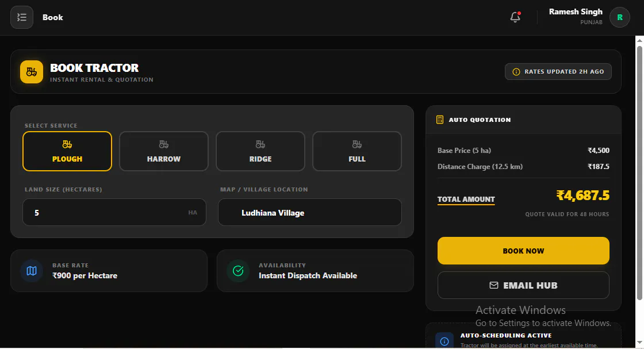Click Auto-Scheduling Active heading
Screen dimensions: 644x349
(x=506, y=335)
